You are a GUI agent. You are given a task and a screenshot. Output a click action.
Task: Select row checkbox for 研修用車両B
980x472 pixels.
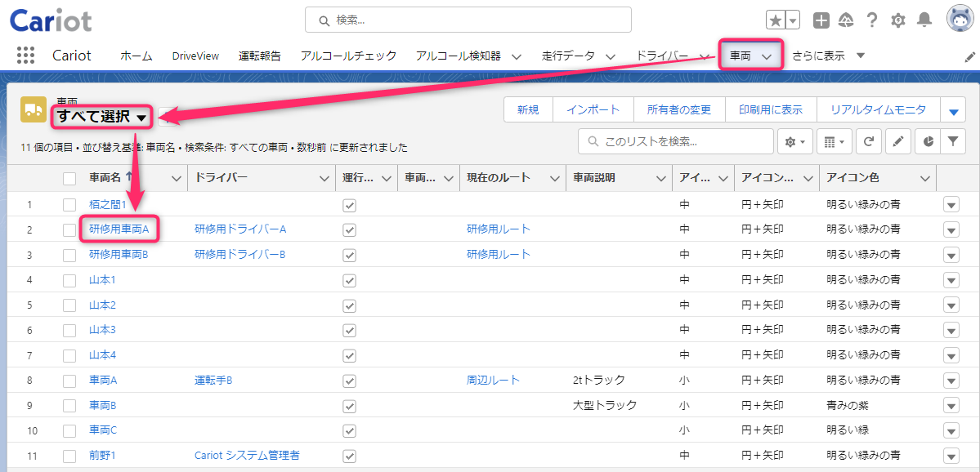69,255
